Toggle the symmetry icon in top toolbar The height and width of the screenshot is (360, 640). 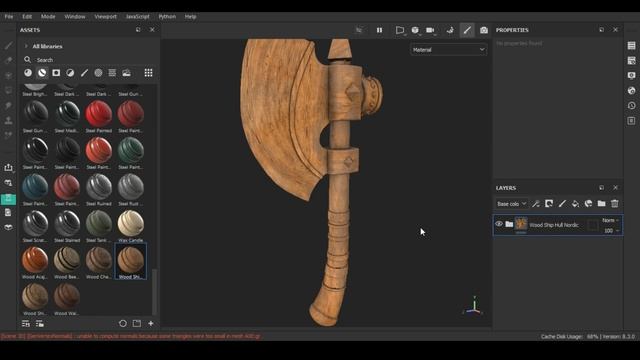(359, 30)
